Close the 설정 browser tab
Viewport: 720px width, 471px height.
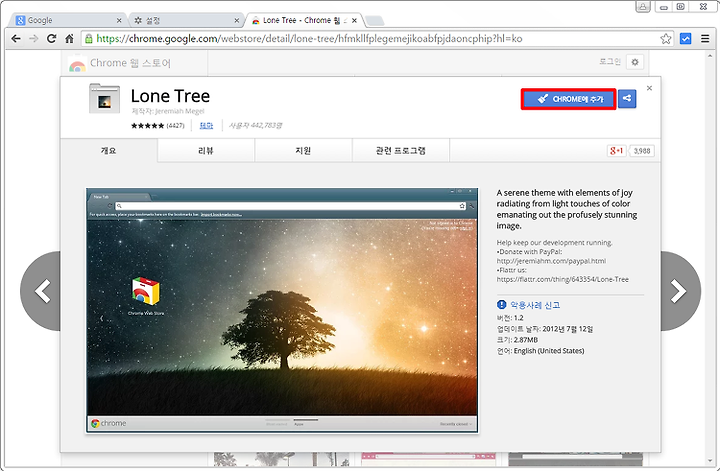[236, 21]
